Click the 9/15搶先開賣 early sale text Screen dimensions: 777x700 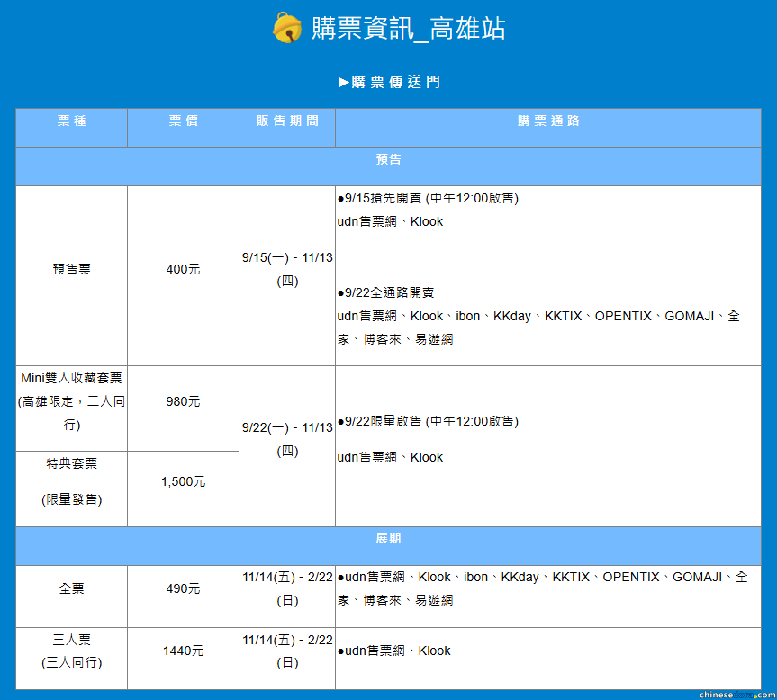[x=428, y=198]
